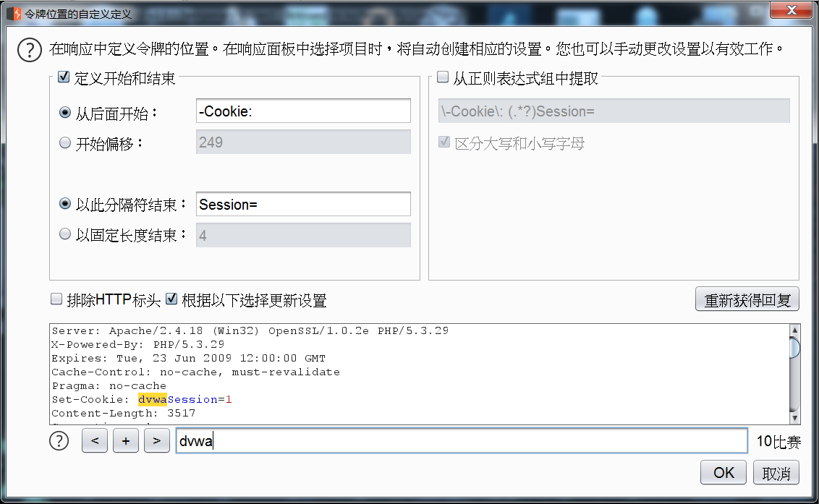The image size is (819, 504).
Task: Click inside the dvwa search input field
Action: point(362,440)
